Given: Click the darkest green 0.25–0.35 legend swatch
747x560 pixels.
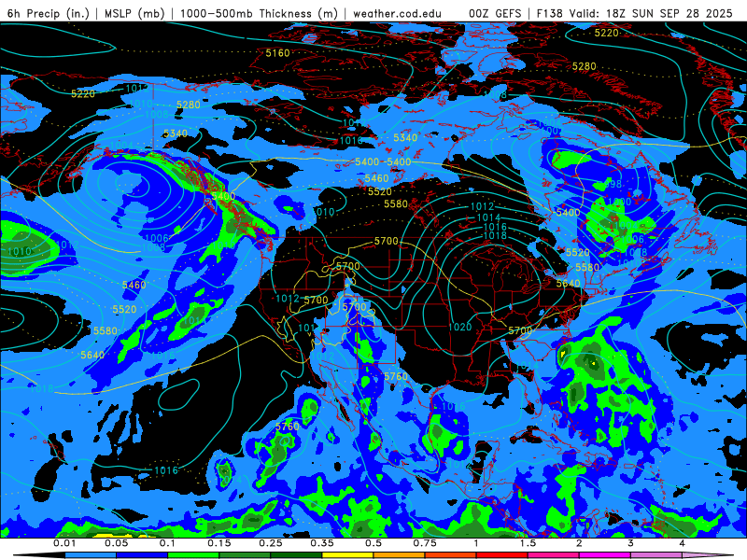Looking at the screenshot, I should coord(296,555).
